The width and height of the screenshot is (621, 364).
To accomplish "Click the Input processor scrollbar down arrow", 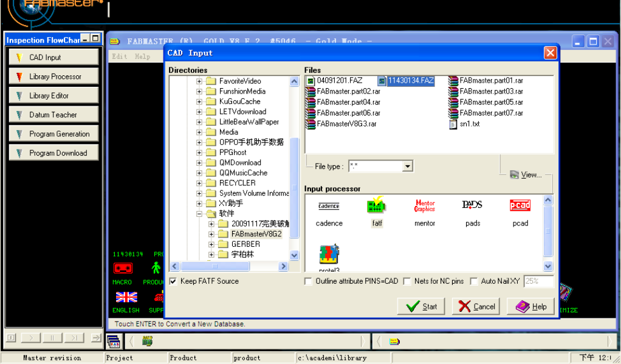I will (x=548, y=266).
